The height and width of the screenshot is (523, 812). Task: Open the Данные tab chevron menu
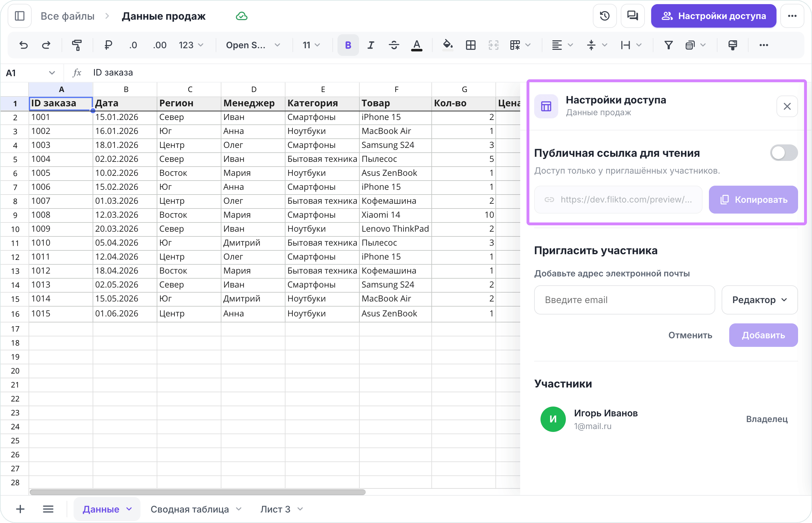click(x=129, y=509)
